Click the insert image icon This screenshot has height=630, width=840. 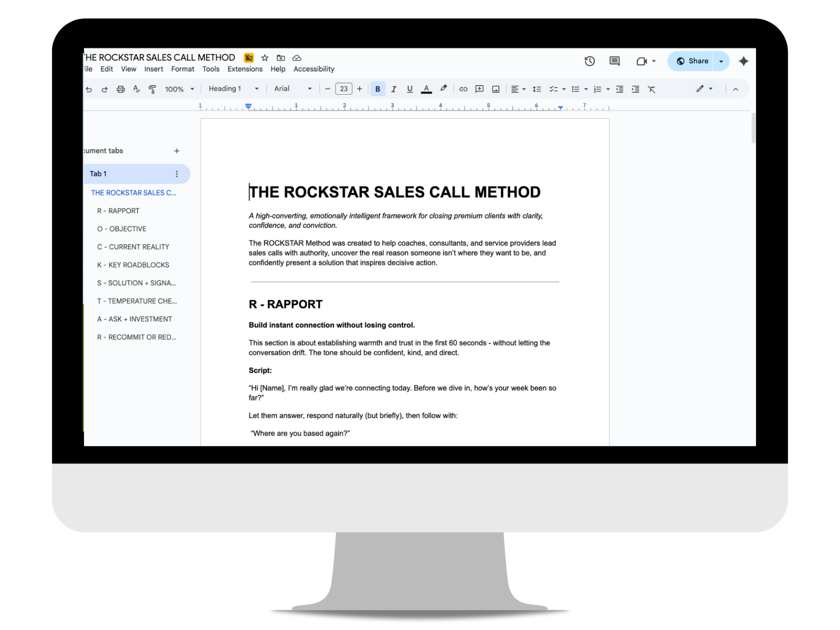click(495, 89)
